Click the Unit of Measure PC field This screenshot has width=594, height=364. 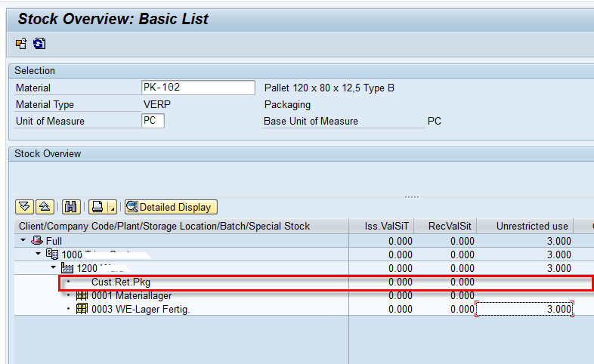(x=153, y=121)
